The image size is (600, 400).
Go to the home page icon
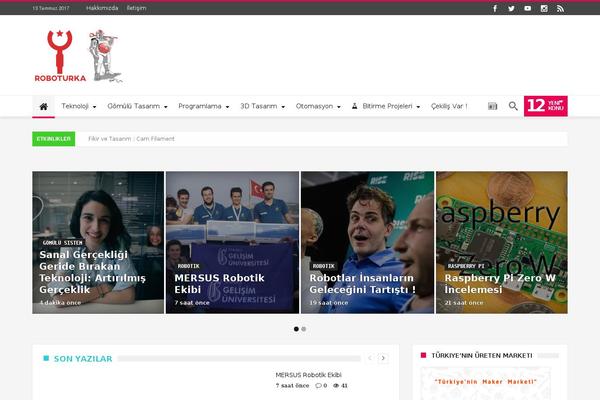pyautogui.click(x=44, y=106)
